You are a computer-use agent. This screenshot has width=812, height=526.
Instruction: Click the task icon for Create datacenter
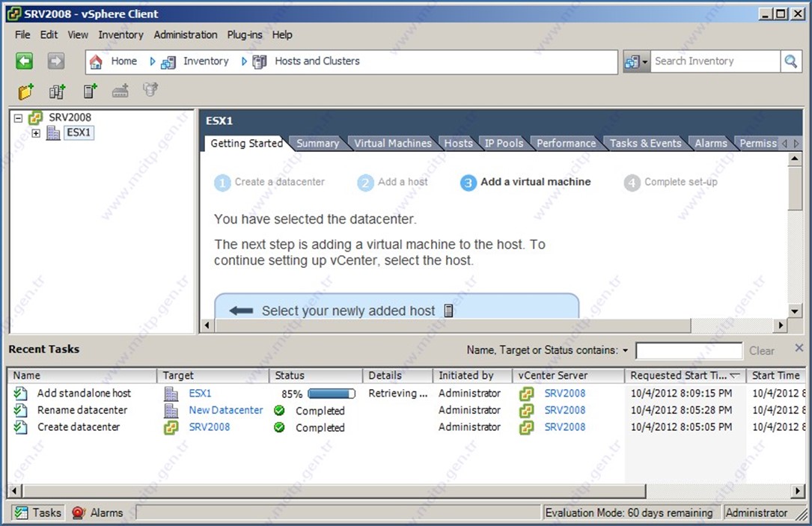point(21,428)
